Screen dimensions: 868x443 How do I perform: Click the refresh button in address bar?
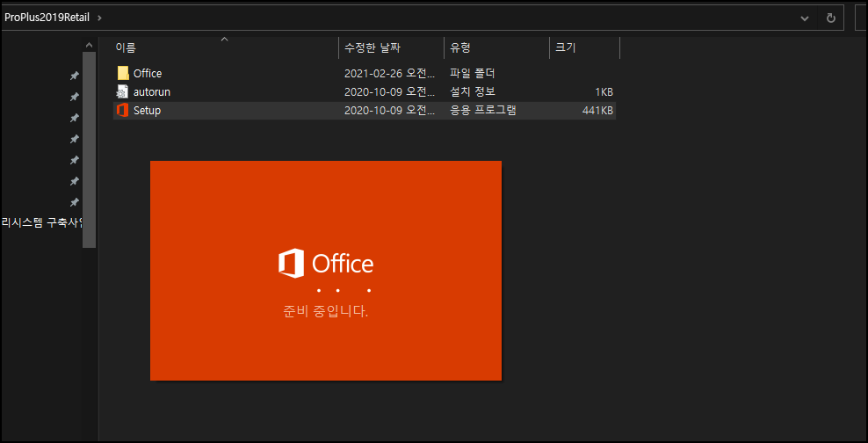click(x=830, y=18)
